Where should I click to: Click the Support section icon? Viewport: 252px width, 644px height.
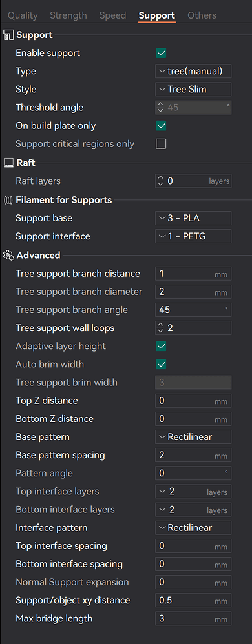[x=8, y=35]
